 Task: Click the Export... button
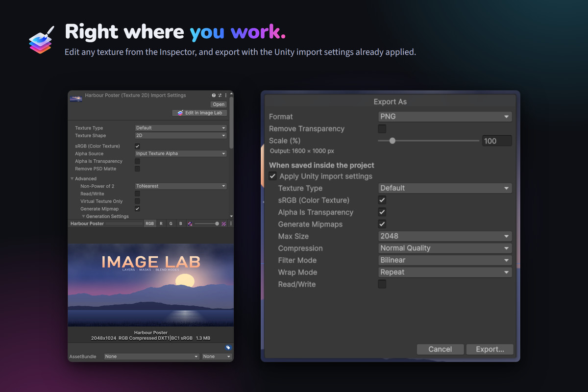click(490, 349)
